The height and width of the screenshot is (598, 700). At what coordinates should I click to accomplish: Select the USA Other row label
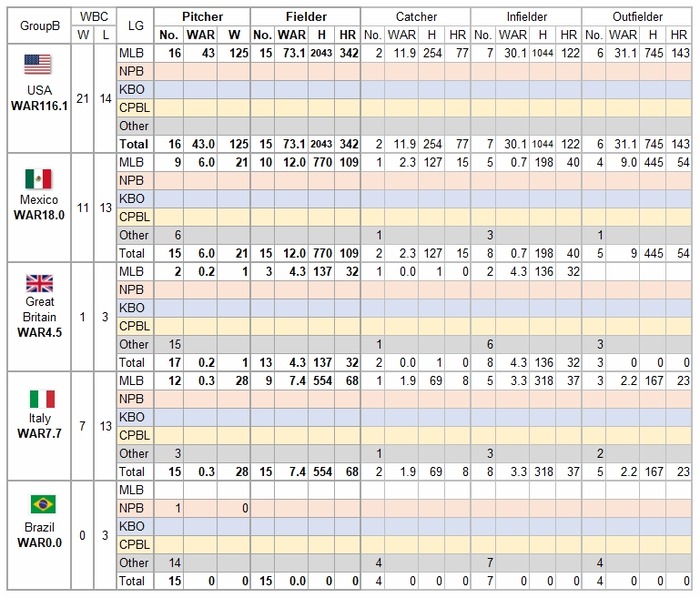pyautogui.click(x=135, y=126)
